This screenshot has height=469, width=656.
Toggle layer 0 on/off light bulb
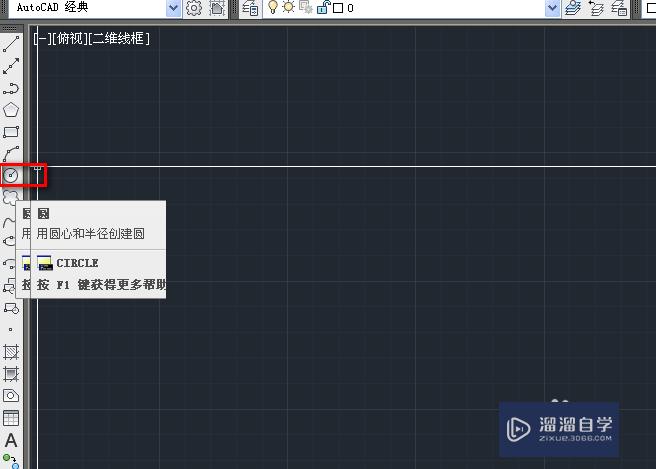[273, 7]
